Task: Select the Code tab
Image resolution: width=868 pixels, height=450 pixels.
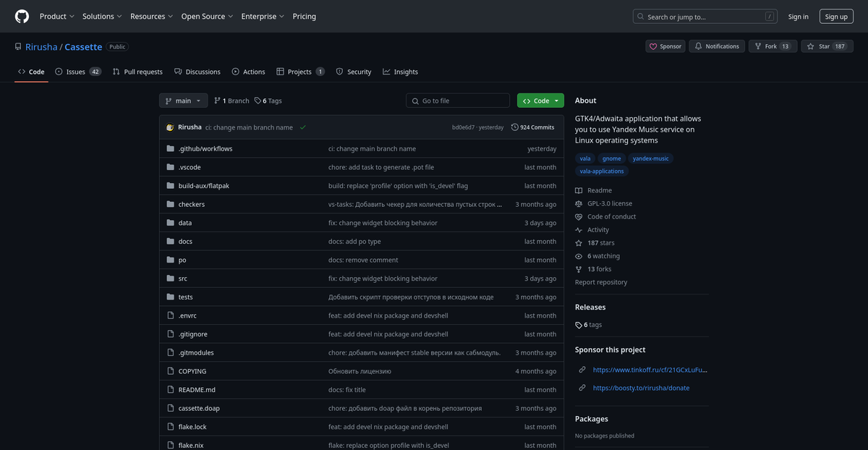Action: 31,72
